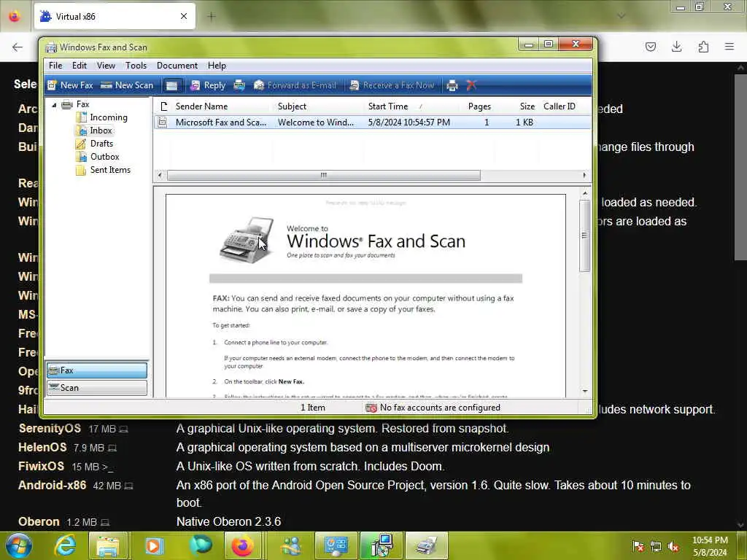Toggle the preview pane toolbar icon
This screenshot has width=747, height=560.
(171, 86)
